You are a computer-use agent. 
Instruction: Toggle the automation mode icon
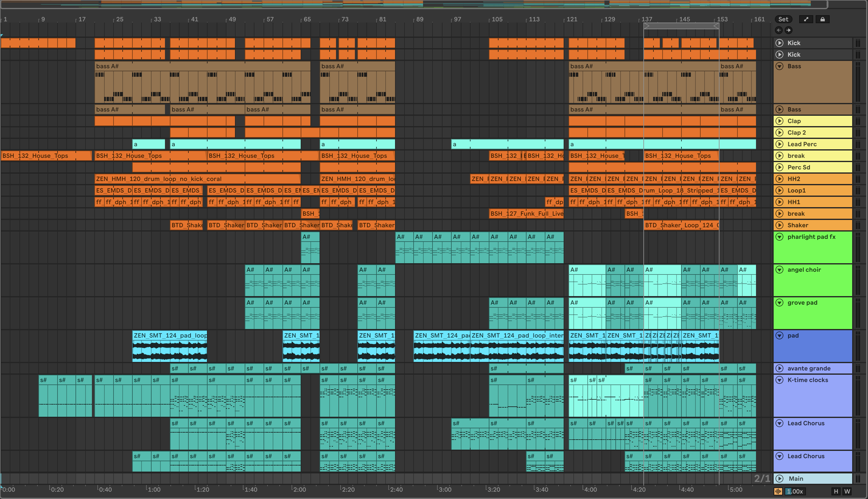[806, 19]
